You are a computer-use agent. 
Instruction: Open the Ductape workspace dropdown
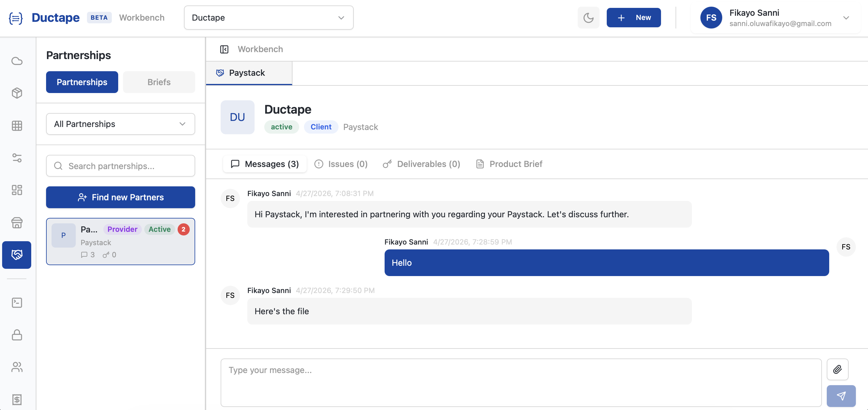tap(269, 18)
